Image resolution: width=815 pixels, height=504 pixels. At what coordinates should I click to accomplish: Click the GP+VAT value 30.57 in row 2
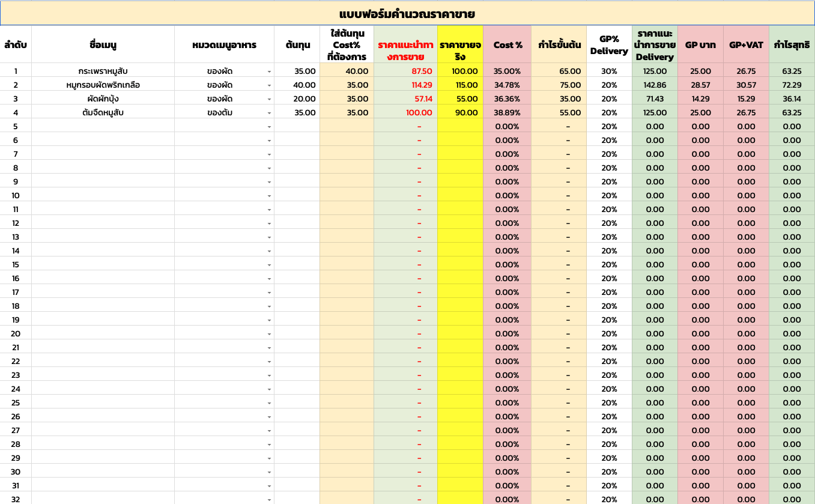(745, 85)
